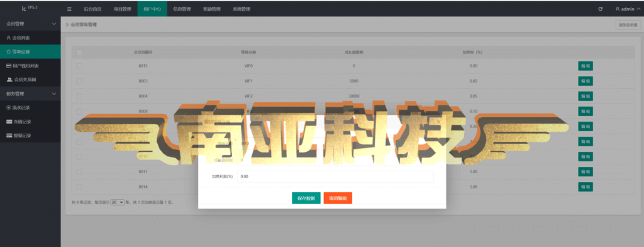
Task: Click the VIP1 level name cell
Action: 248,81
